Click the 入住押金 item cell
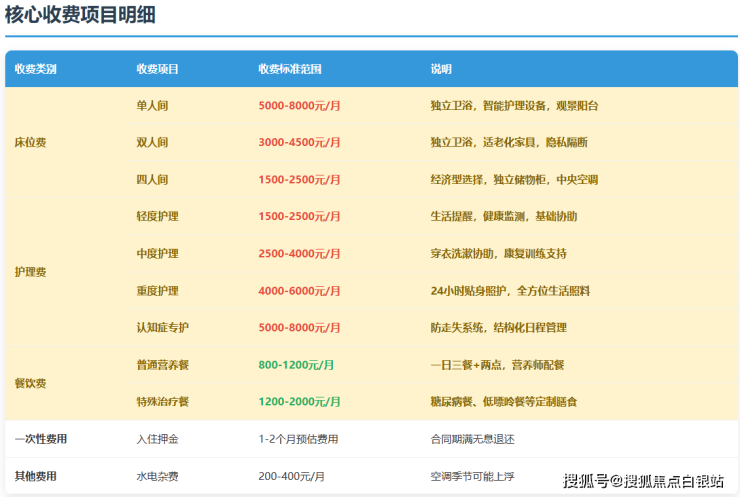 [x=157, y=439]
